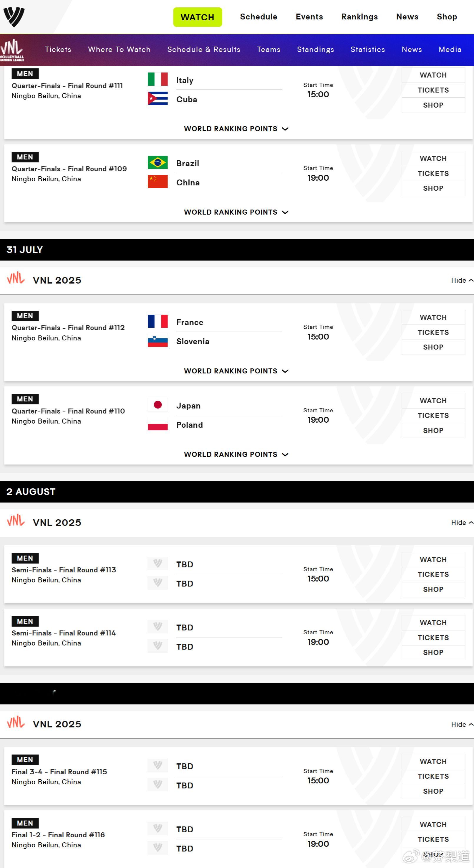
Task: Click the France flag icon
Action: click(x=158, y=321)
